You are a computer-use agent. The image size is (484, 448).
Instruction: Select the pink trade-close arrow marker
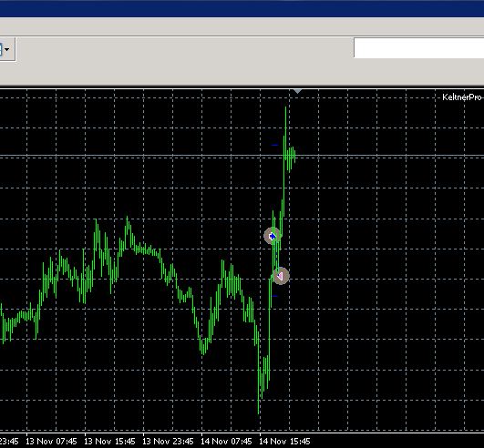pos(280,276)
